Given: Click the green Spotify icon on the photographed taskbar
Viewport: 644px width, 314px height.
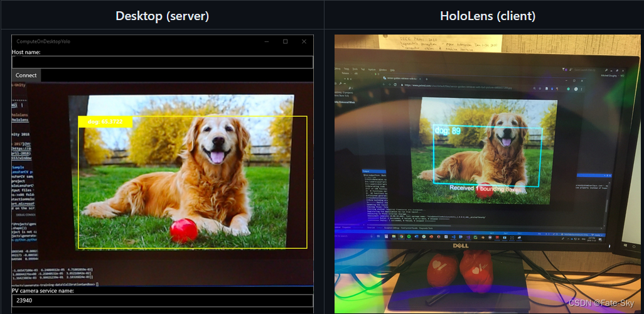Looking at the screenshot, I should (x=409, y=236).
